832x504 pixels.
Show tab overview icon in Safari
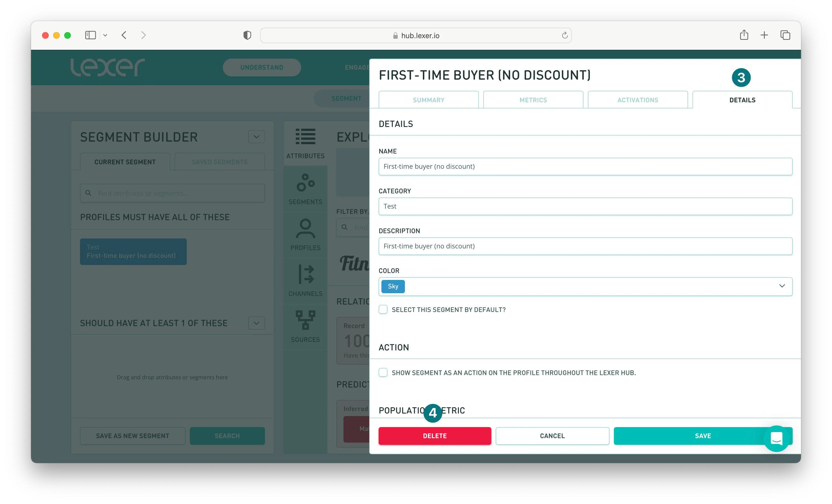point(785,35)
